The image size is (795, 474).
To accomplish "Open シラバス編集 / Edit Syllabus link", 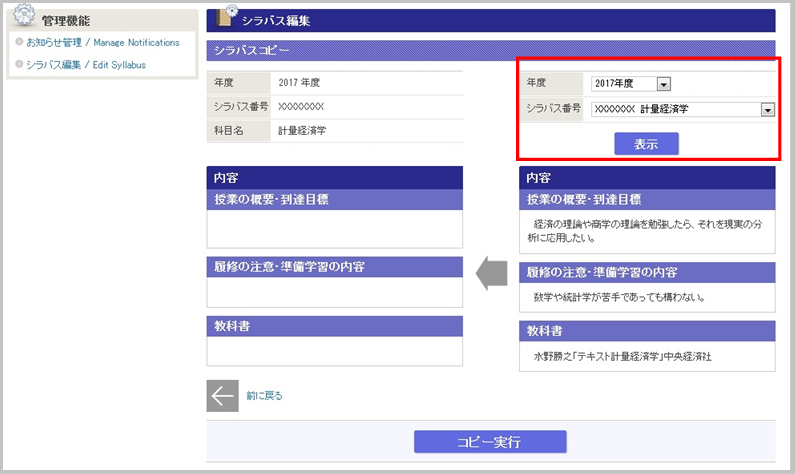I will [x=86, y=65].
